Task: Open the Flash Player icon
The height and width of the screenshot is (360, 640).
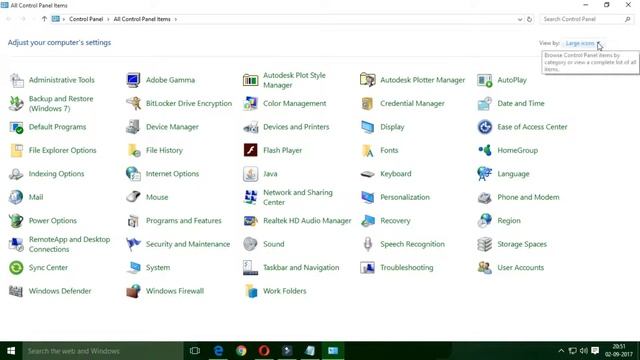Action: click(x=251, y=150)
